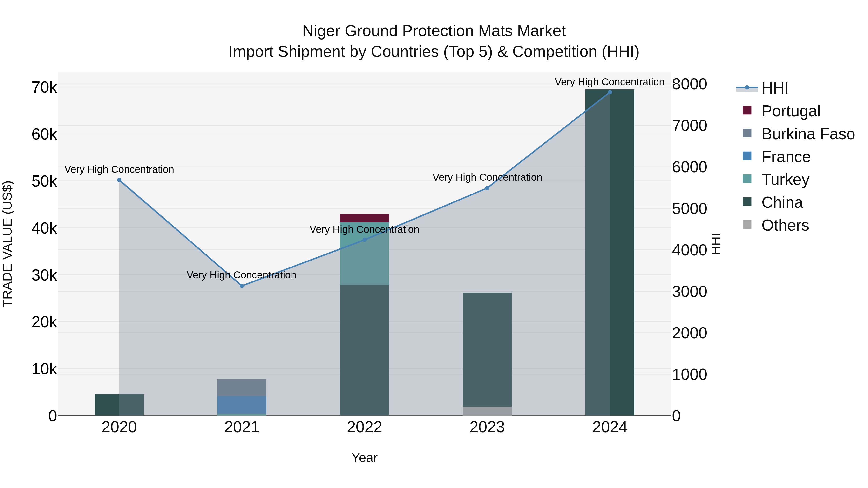Click the 2024 China bar
Viewport: 868px width, 488px height.
[610, 253]
